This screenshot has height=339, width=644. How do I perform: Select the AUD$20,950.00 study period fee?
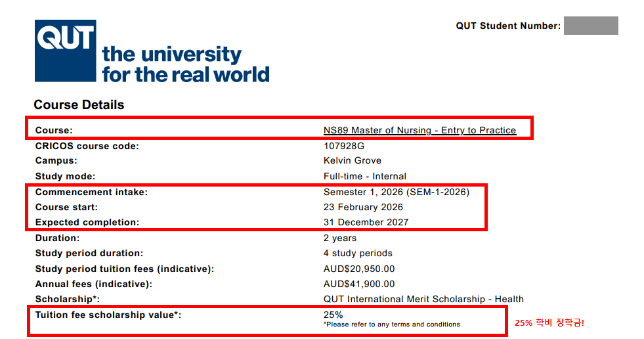(x=359, y=269)
